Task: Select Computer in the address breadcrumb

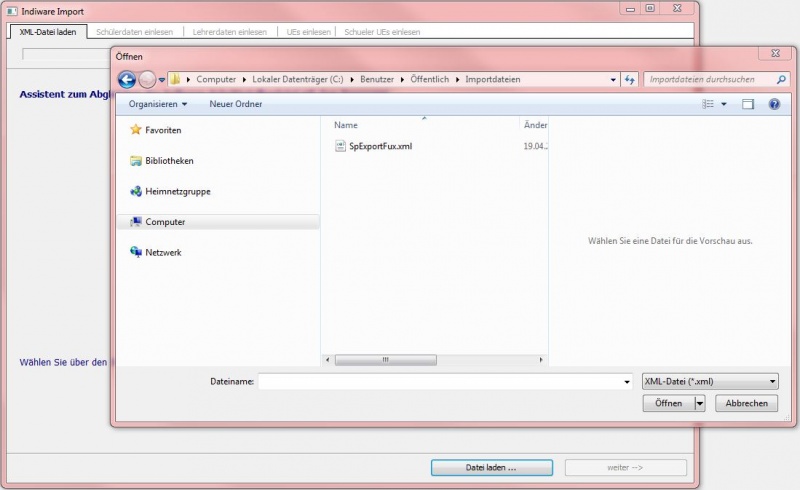Action: coord(216,80)
